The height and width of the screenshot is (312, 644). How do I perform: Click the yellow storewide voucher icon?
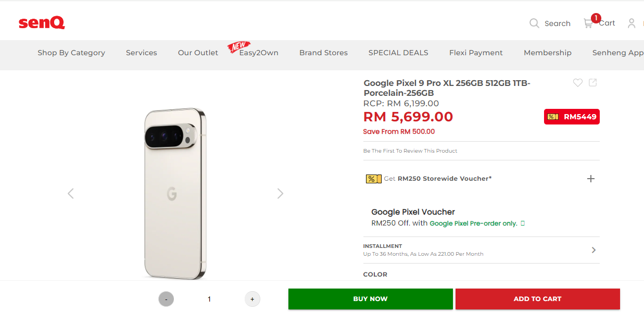point(373,179)
